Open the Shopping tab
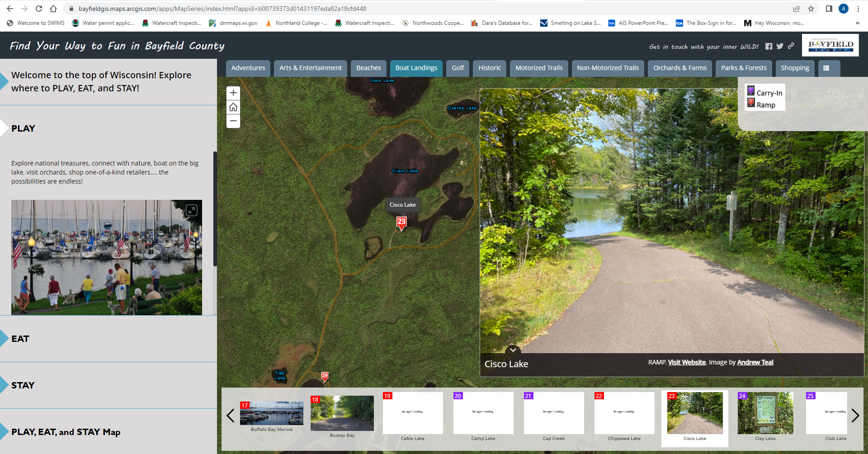Image resolution: width=868 pixels, height=454 pixels. pos(795,68)
